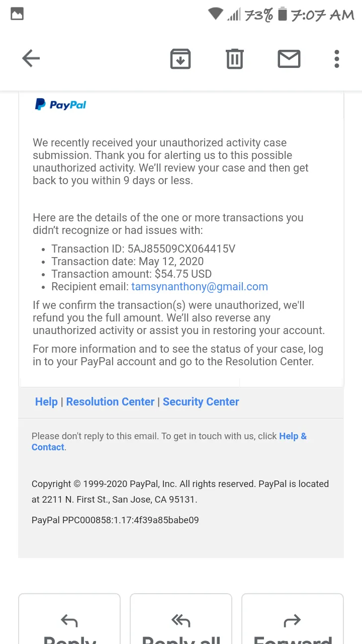The image size is (362, 644).
Task: Tap the back arrow icon
Action: click(31, 58)
